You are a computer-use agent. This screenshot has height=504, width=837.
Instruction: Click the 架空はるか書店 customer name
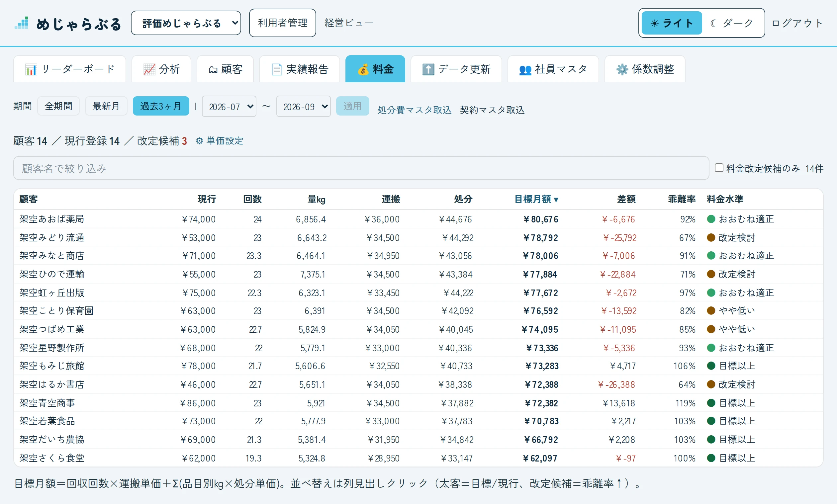click(x=51, y=384)
